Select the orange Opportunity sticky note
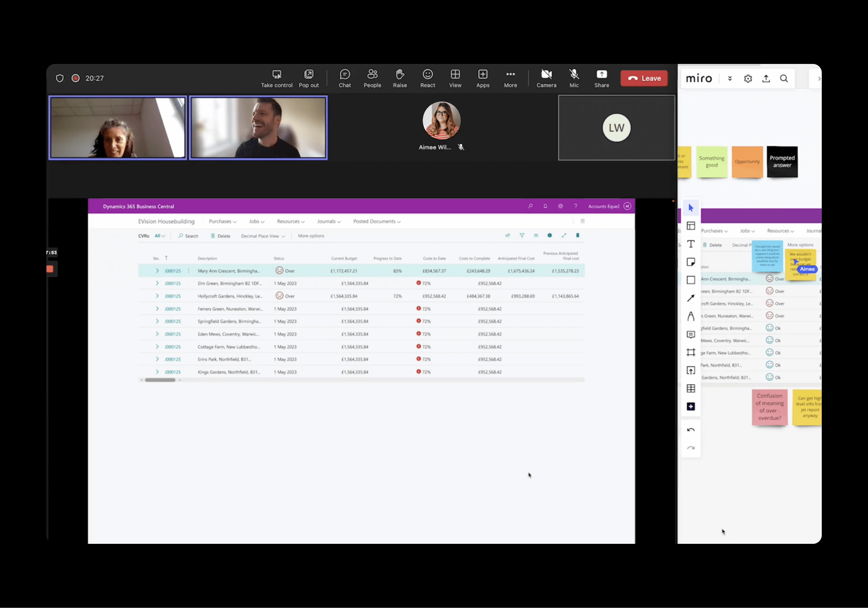868x608 pixels. click(x=747, y=162)
